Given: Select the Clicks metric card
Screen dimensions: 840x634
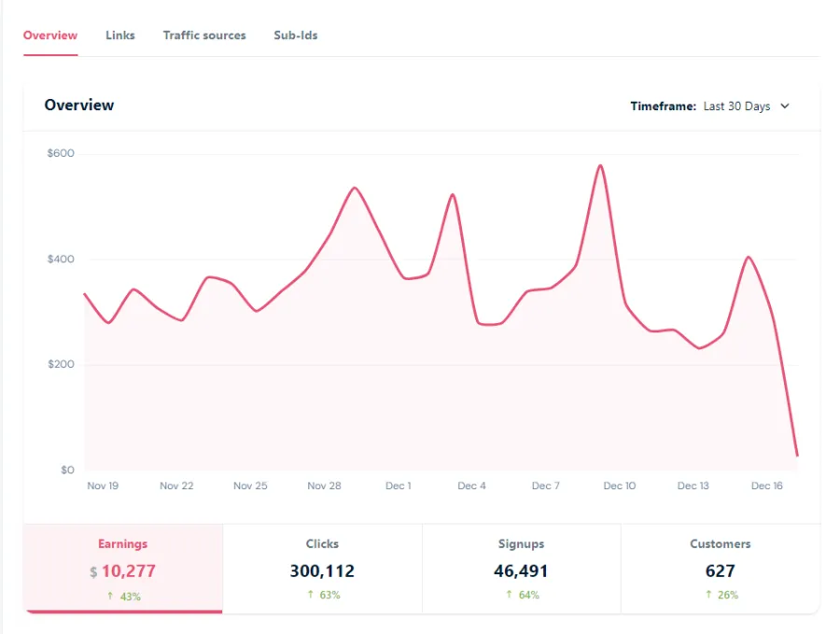Looking at the screenshot, I should click(322, 568).
